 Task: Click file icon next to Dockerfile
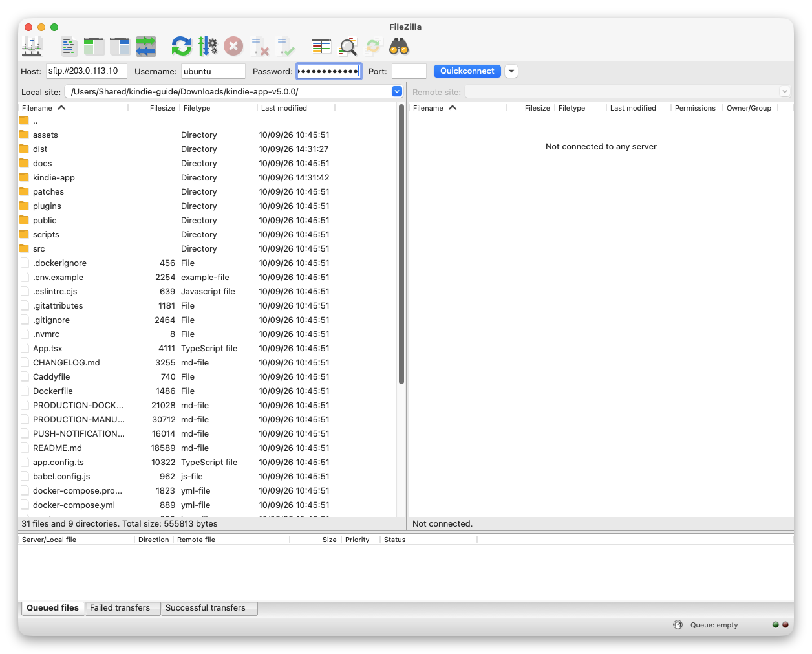(25, 391)
